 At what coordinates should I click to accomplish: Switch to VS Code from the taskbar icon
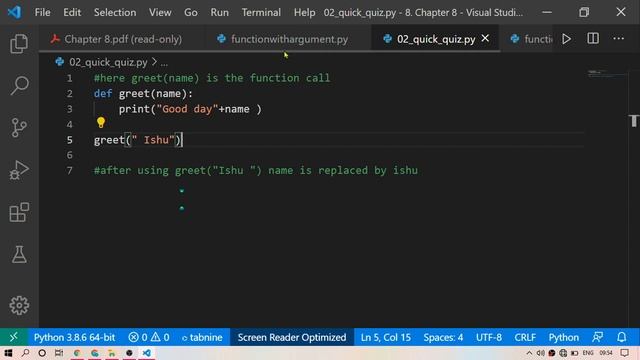(x=147, y=353)
